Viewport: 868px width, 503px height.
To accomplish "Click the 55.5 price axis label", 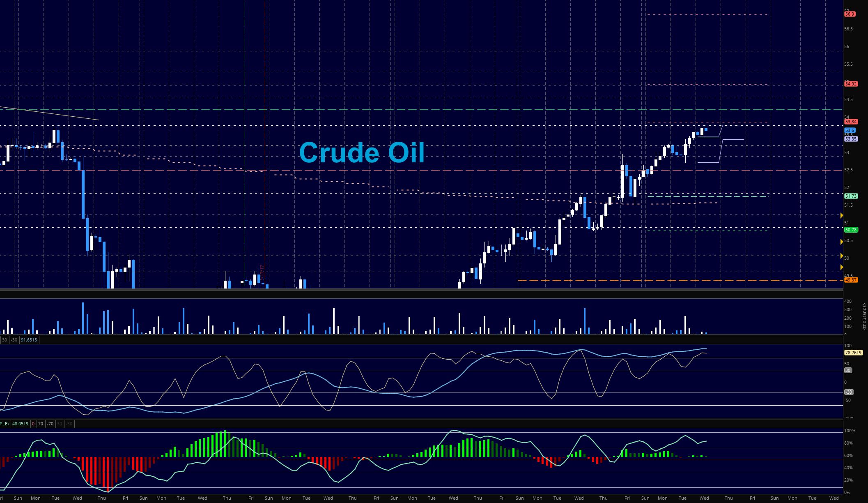I will point(848,64).
